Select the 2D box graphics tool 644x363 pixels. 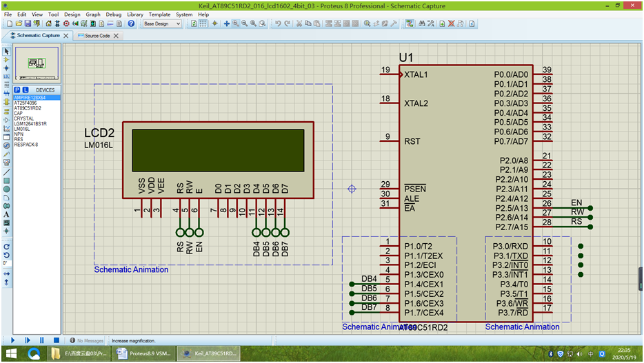[7, 180]
